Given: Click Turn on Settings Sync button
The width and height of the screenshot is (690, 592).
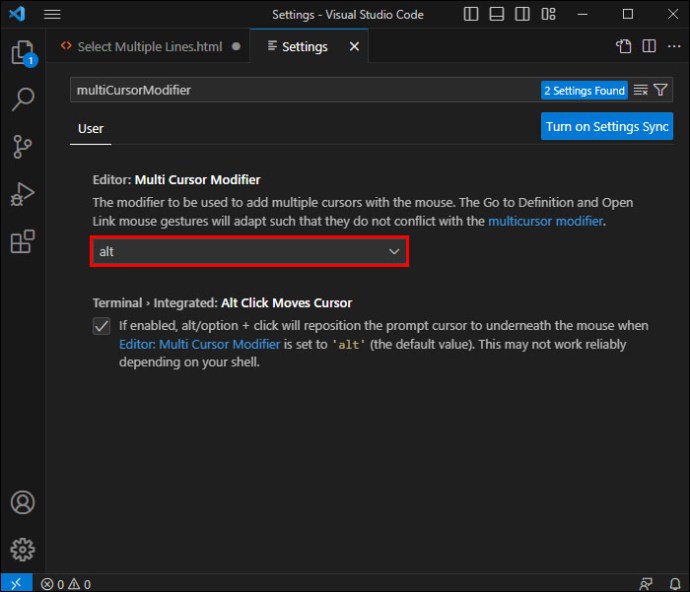Looking at the screenshot, I should tap(607, 126).
